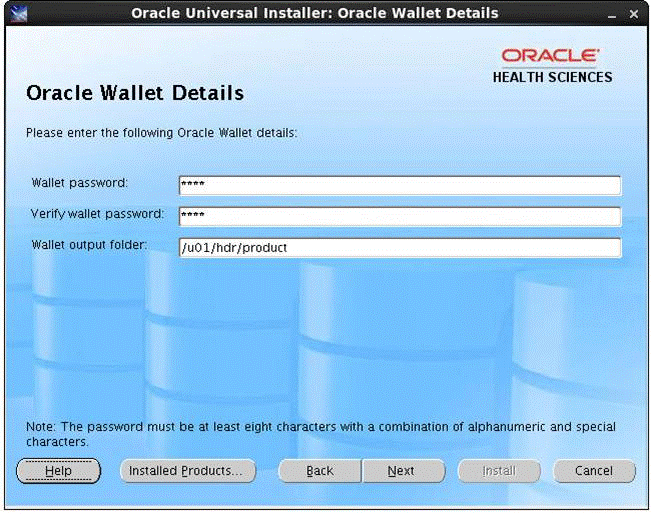Open Installed Products list

tap(188, 471)
